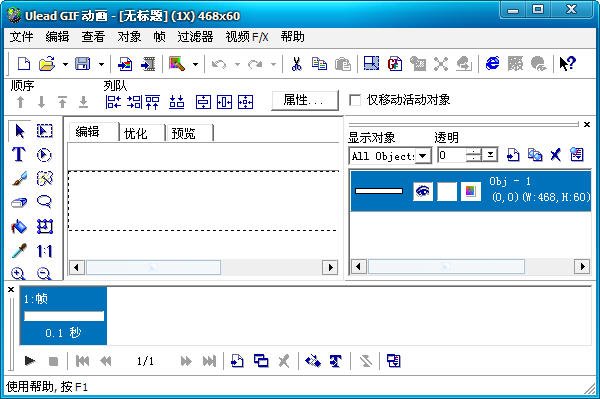Close the object manager panel
The image size is (600, 399).
tap(587, 124)
